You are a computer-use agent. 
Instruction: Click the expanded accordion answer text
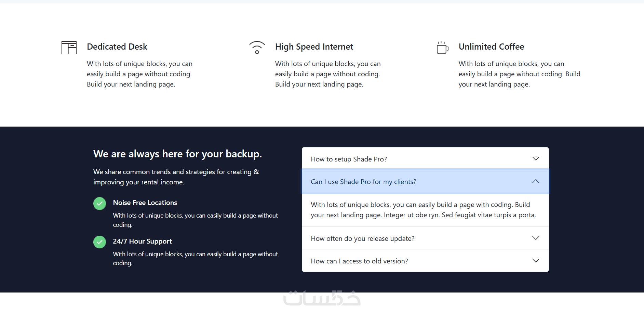coord(423,210)
